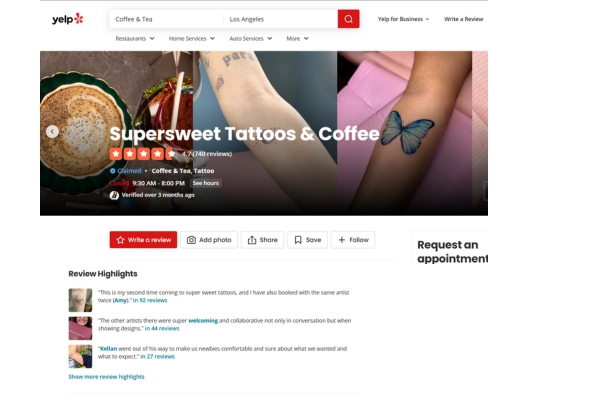Click Write a Review in header

[463, 19]
